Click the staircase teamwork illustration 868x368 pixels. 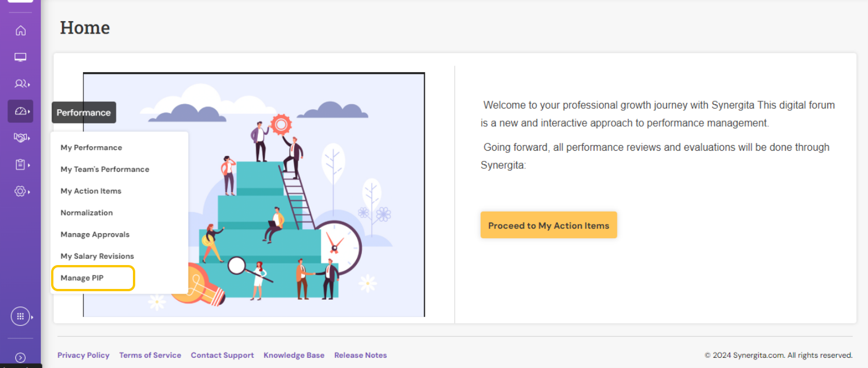pos(254,195)
